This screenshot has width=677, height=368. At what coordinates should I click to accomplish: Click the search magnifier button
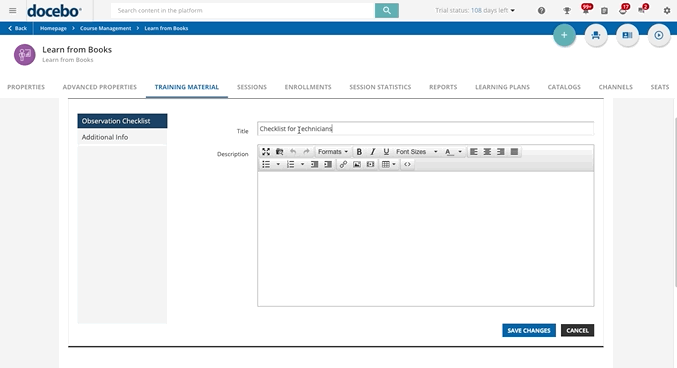click(x=387, y=10)
